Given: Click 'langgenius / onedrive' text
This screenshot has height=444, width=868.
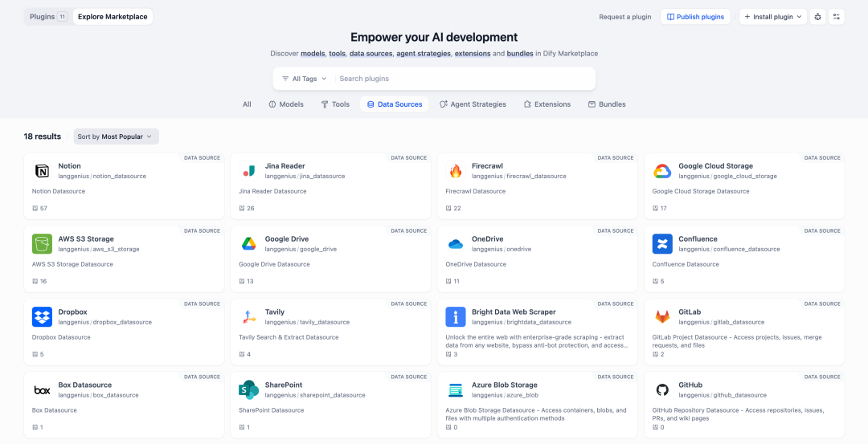Looking at the screenshot, I should 502,250.
